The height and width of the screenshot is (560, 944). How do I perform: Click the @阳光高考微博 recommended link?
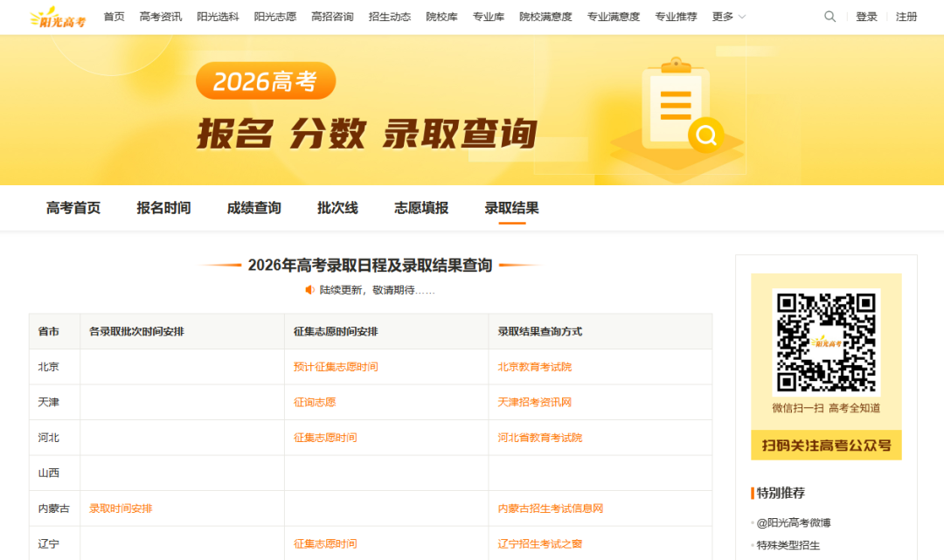tap(794, 522)
